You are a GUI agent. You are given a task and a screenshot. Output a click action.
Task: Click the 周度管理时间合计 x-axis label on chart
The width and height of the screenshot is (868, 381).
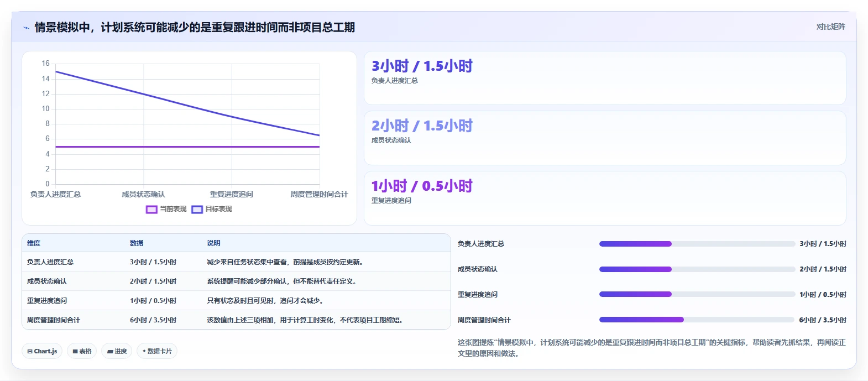click(x=320, y=194)
